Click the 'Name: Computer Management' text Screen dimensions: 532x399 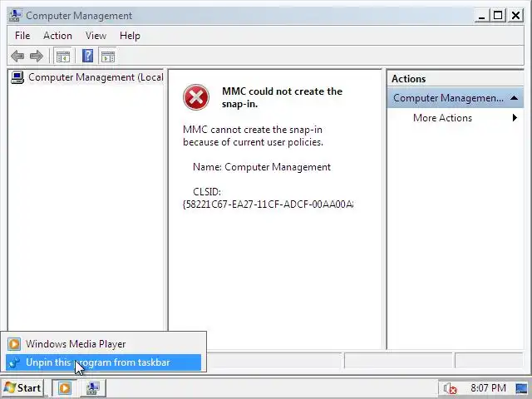(x=262, y=167)
